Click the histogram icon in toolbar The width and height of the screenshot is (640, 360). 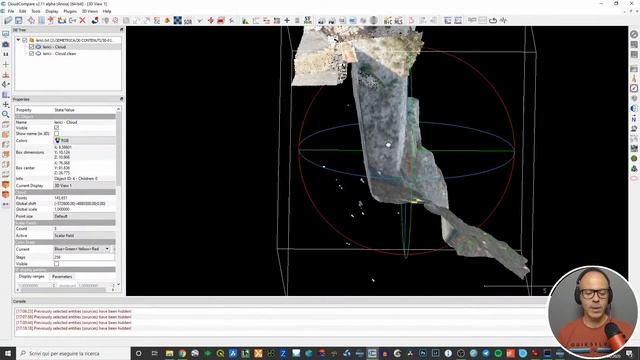pos(245,20)
